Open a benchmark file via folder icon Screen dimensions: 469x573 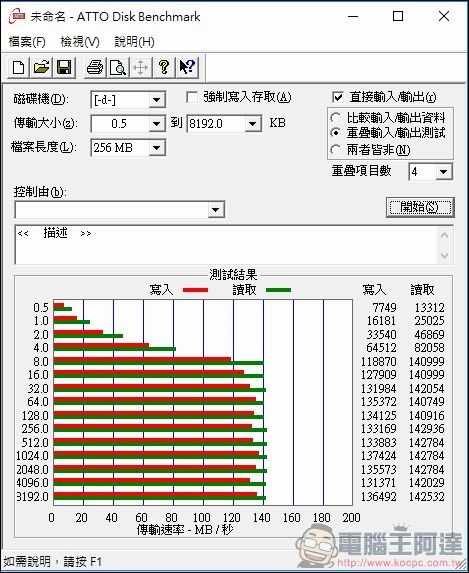pyautogui.click(x=41, y=68)
